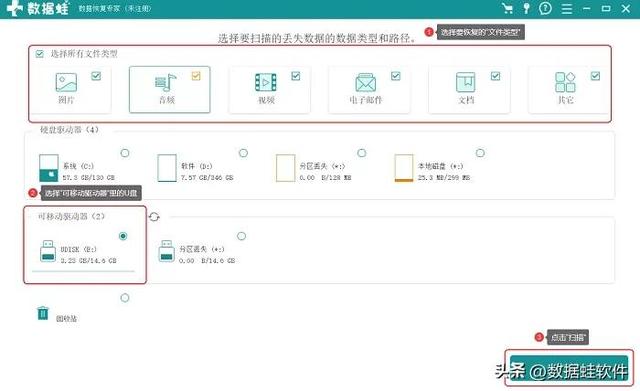Uncheck the 文档 checkbox

point(496,76)
